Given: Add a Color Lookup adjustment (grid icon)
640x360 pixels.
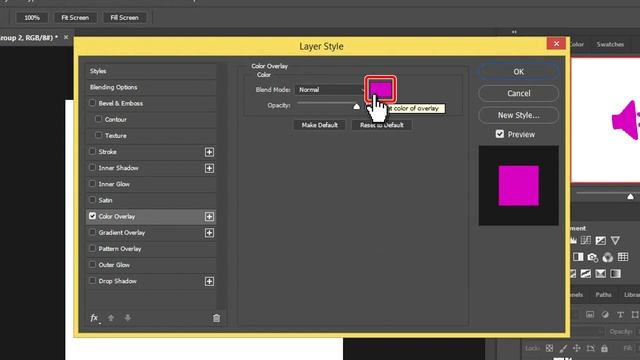Looking at the screenshot, I should click(623, 257).
